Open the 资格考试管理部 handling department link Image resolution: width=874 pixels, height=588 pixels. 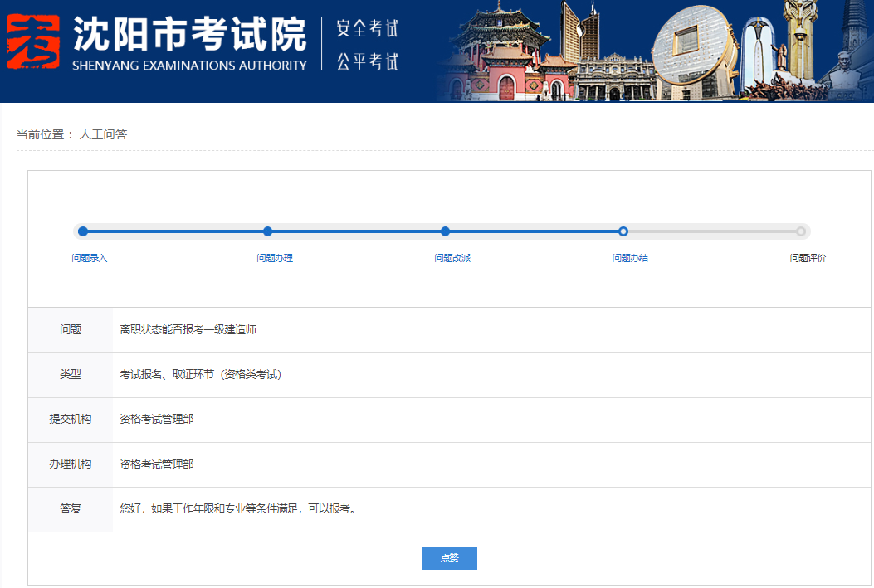coord(157,464)
